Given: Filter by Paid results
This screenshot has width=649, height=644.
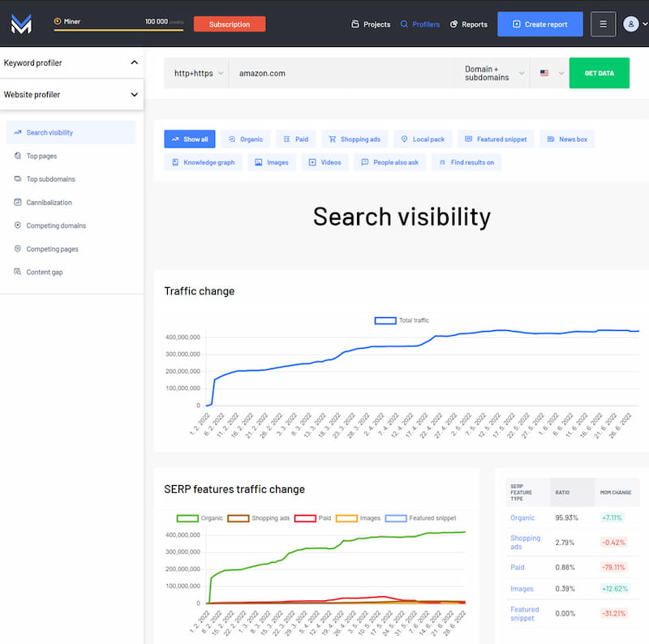Looking at the screenshot, I should 295,139.
